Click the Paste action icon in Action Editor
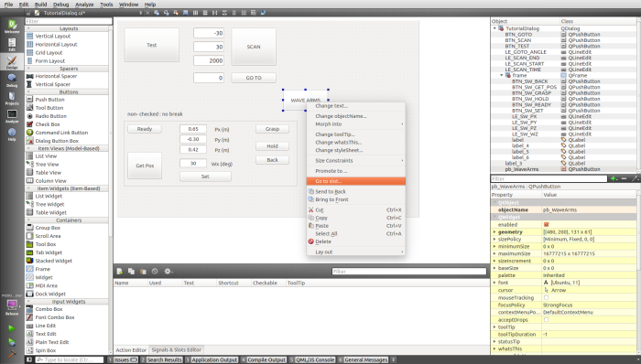This screenshot has width=641, height=364. pos(143,271)
